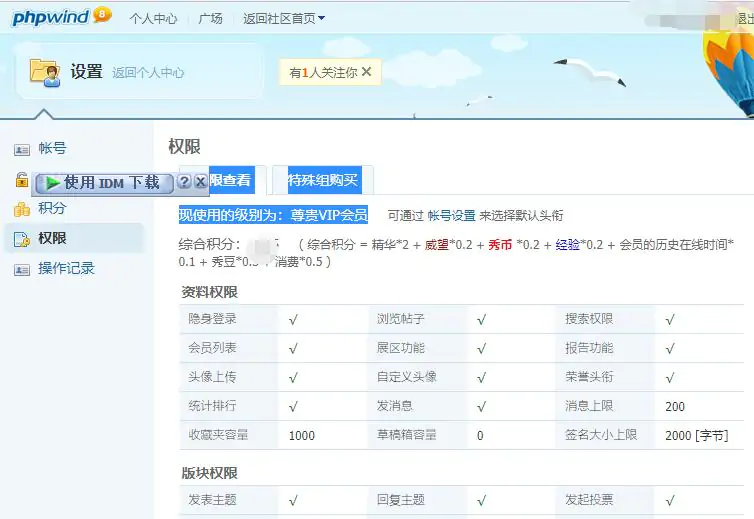Click 威望 link in formula
Image resolution: width=754 pixels, height=519 pixels.
(437, 245)
